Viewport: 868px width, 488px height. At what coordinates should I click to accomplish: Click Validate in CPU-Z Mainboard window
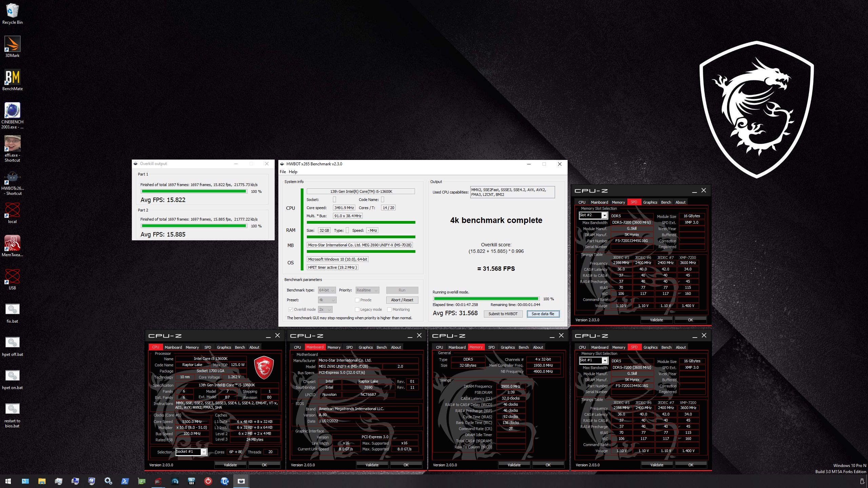(372, 465)
